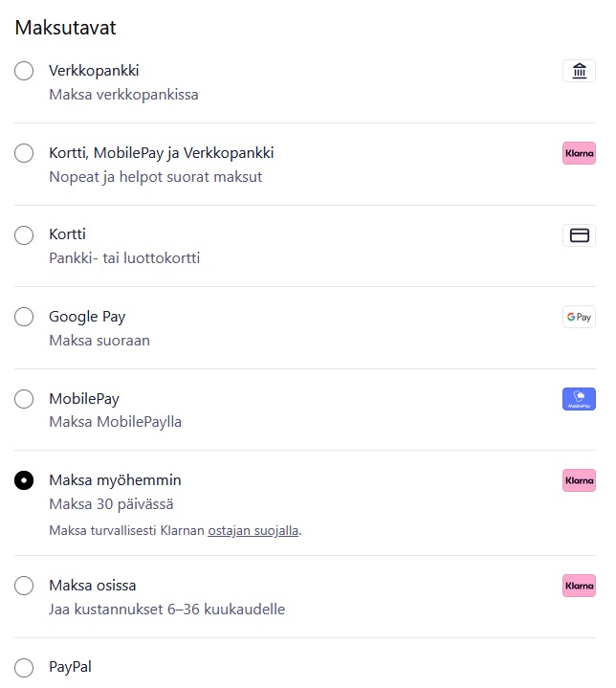Click the bank building icon for Verkkopankki
This screenshot has width=616, height=688.
click(579, 71)
